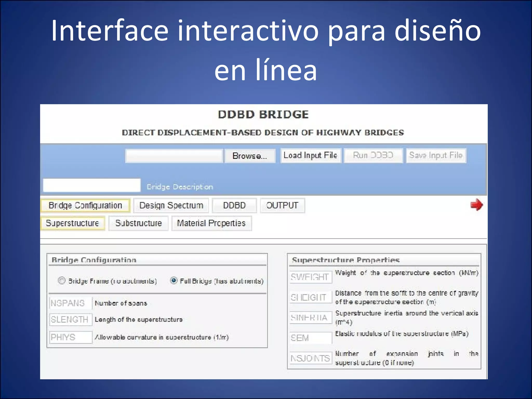This screenshot has height=399, width=532.
Task: Open the DDBD tab
Action: [234, 205]
